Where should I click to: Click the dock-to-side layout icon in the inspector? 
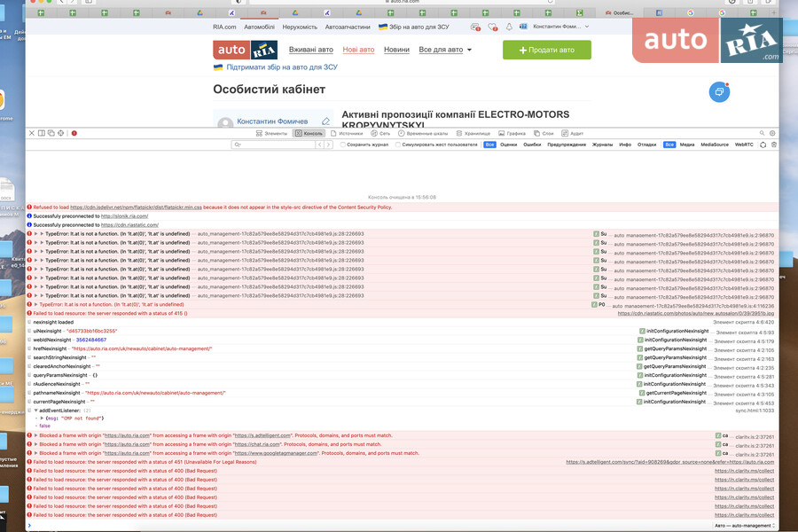tap(42, 133)
